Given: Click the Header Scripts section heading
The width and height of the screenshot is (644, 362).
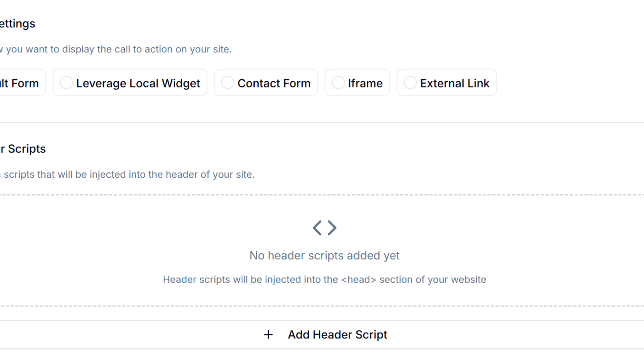Looking at the screenshot, I should (x=23, y=149).
